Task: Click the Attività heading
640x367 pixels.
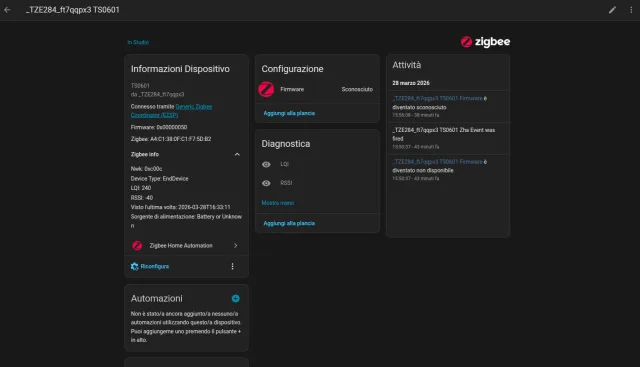Action: [x=407, y=65]
